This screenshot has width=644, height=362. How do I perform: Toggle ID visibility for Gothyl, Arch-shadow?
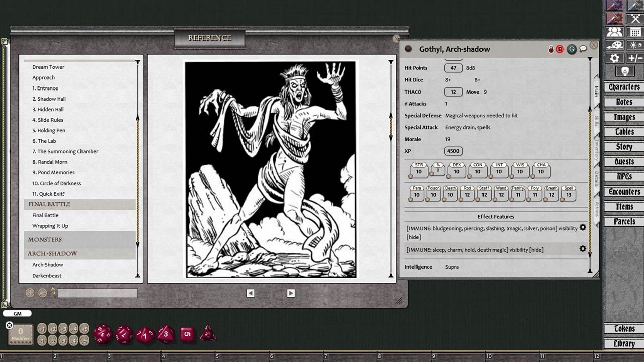[x=559, y=48]
